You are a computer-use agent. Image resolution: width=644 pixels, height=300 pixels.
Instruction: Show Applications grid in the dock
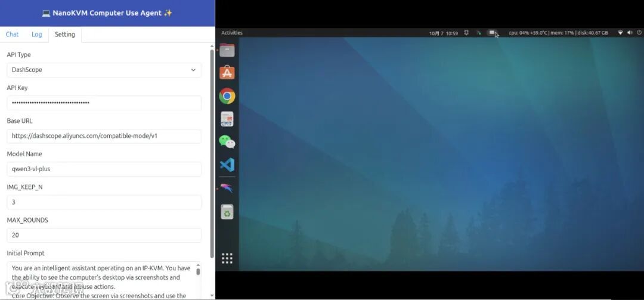point(227,258)
